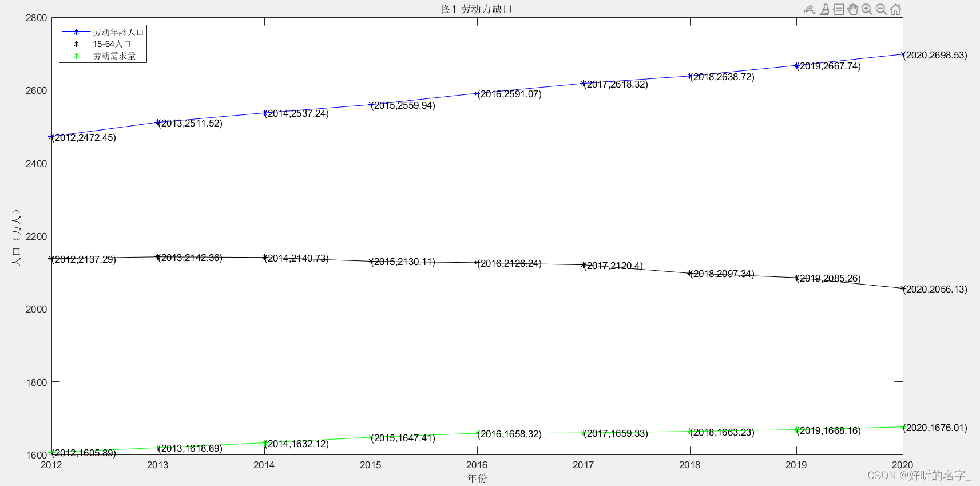
Task: Click x-axis tick label 2015
Action: [x=370, y=465]
